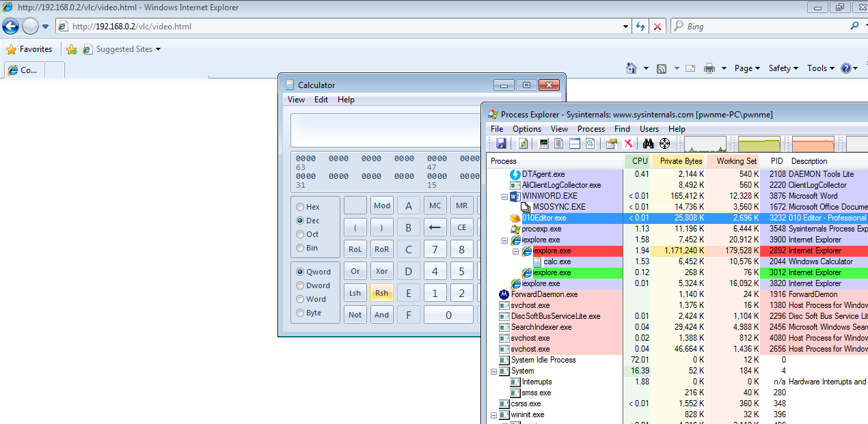This screenshot has height=424, width=868.
Task: Click the red Stop icon beside address bar
Action: 657,27
